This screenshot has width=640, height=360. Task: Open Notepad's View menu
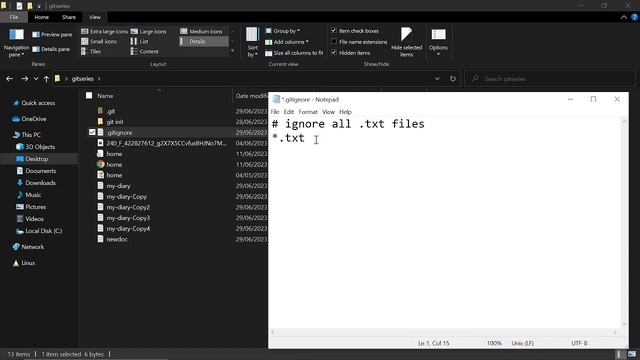tap(328, 112)
